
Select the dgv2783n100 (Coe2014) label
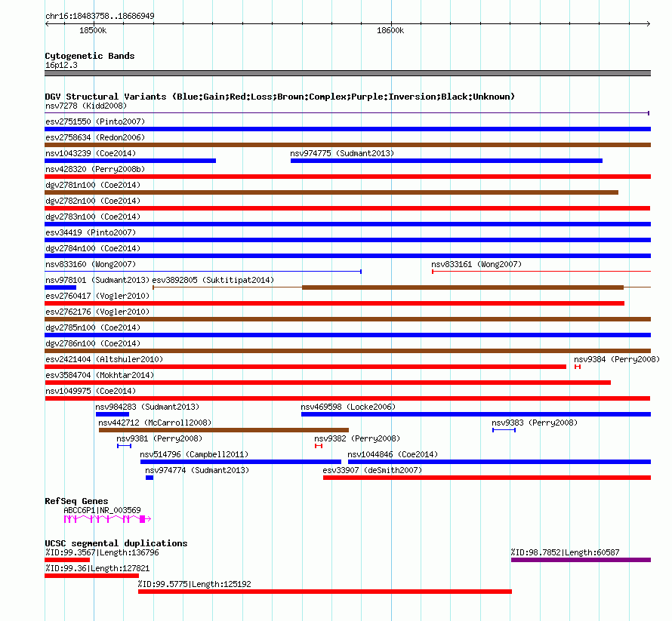93,217
